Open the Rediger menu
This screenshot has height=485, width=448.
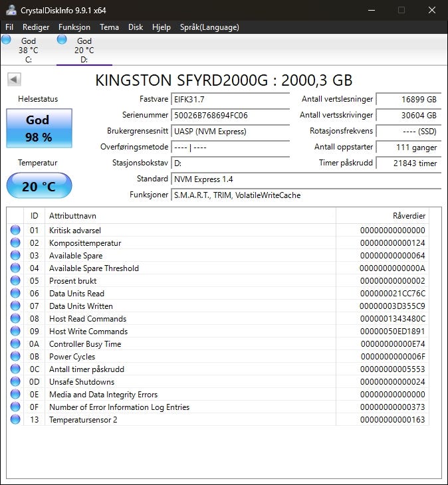coord(36,27)
